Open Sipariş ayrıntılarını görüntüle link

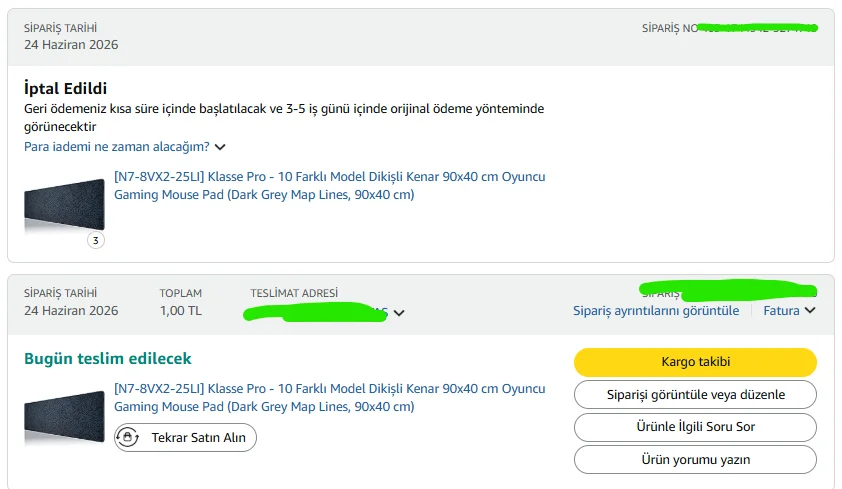click(656, 310)
